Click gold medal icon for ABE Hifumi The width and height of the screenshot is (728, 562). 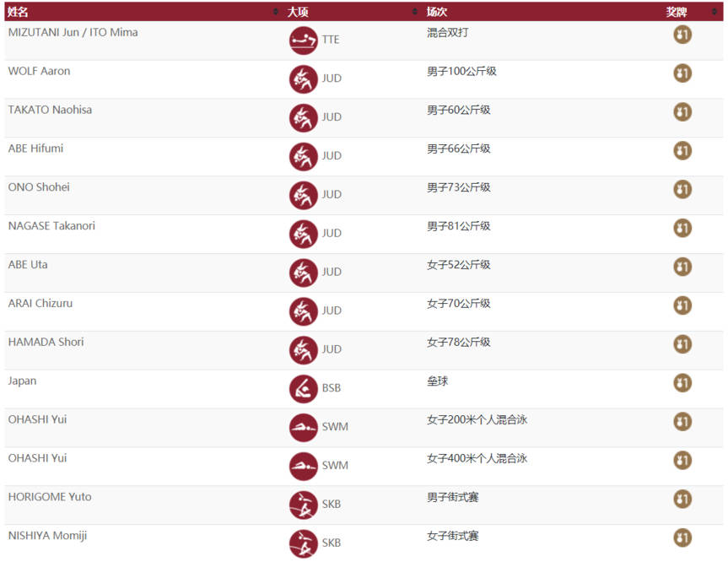(x=682, y=150)
